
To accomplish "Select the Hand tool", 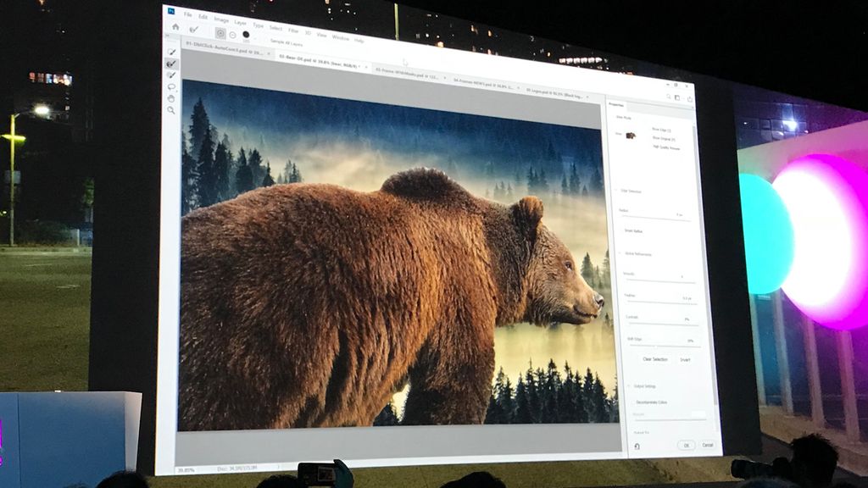I will point(170,97).
